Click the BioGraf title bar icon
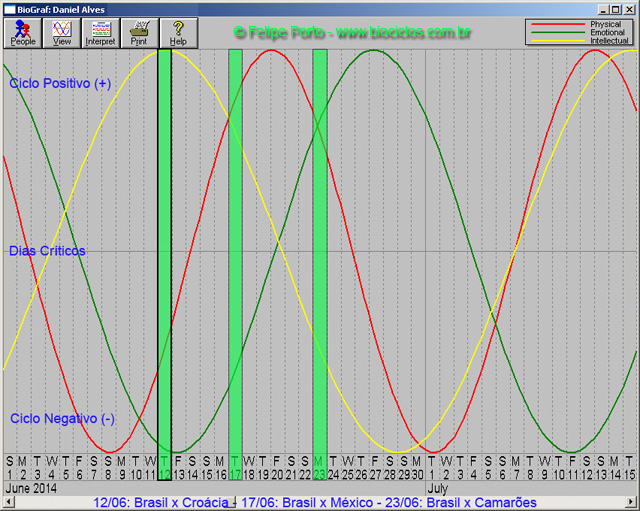640x511 pixels. 8,8
